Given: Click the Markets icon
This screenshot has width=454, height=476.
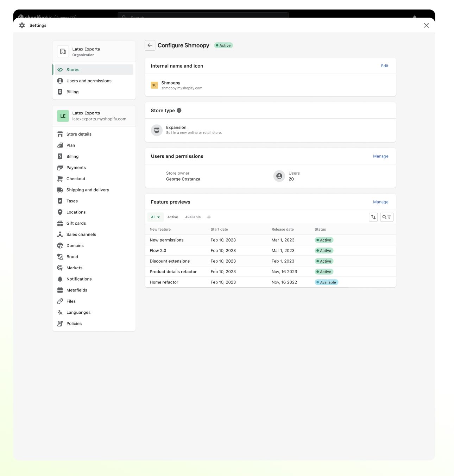Looking at the screenshot, I should point(60,268).
